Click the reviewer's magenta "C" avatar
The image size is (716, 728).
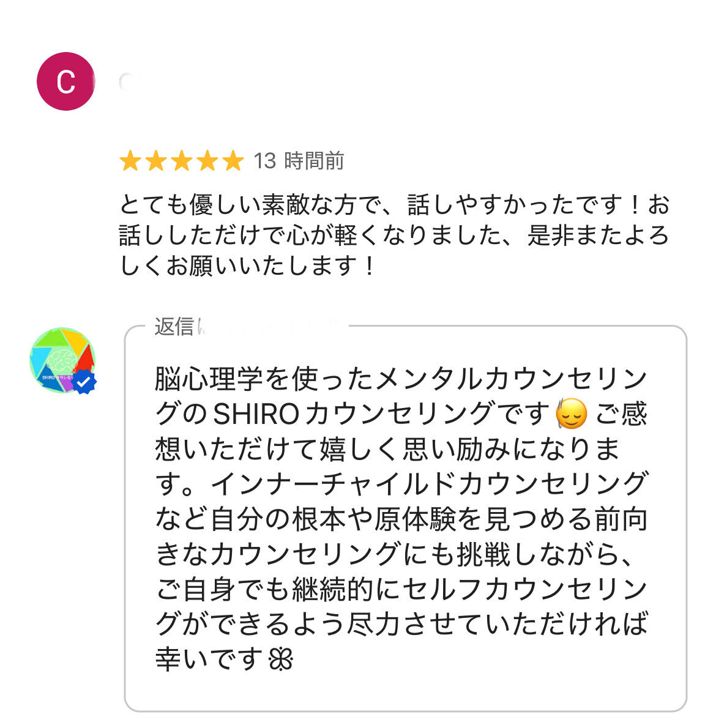65,81
